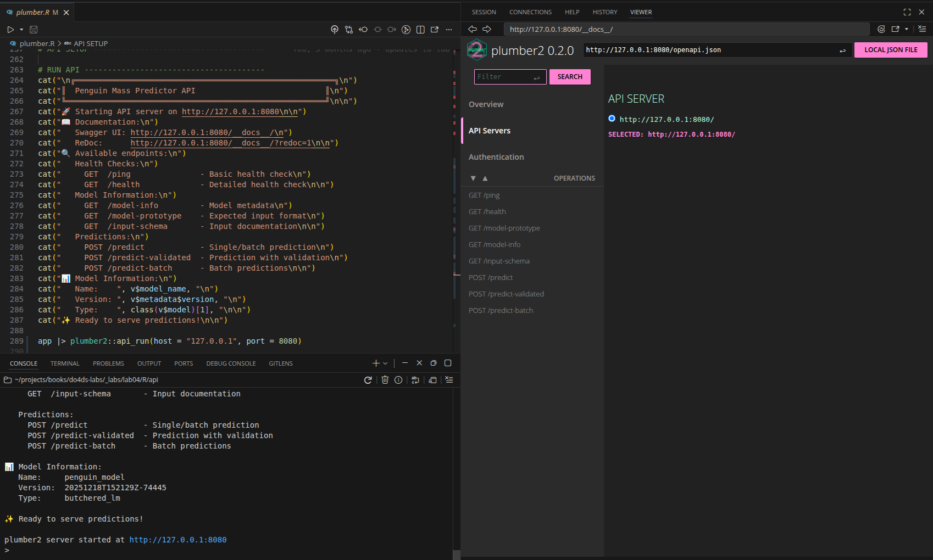Select the http://127.0.0.1:8080/ server radio button

tap(612, 119)
